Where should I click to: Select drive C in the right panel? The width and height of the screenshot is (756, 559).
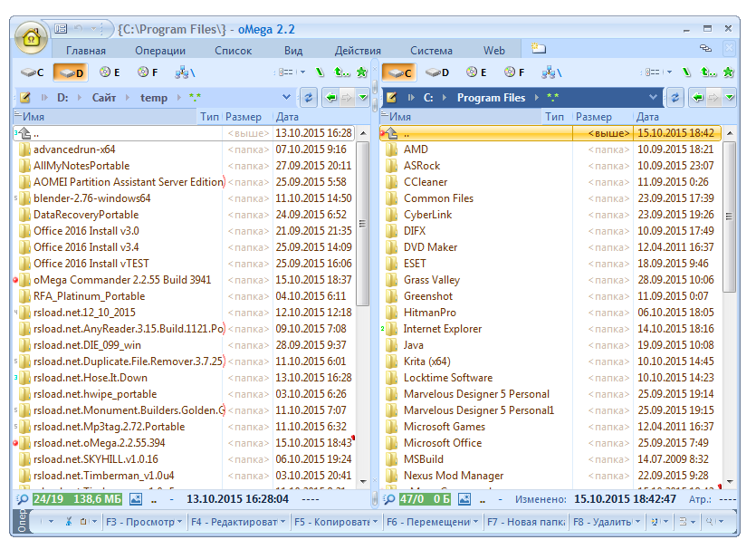[x=399, y=72]
